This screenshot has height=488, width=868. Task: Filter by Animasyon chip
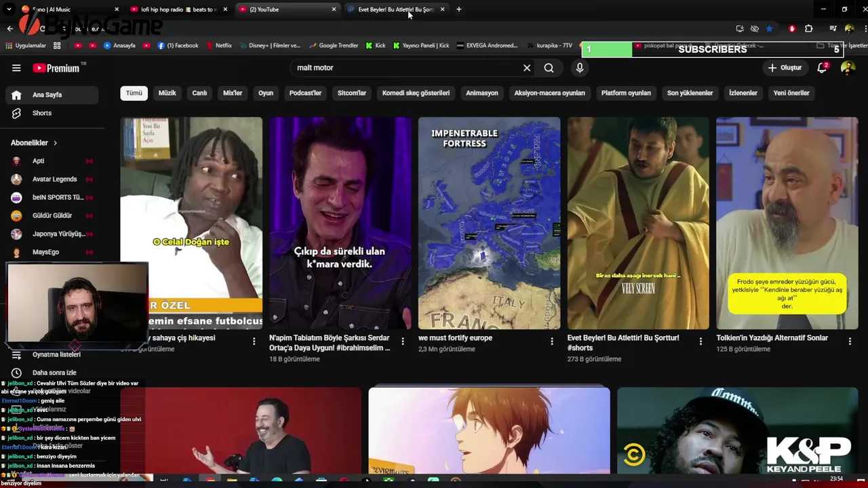[482, 93]
